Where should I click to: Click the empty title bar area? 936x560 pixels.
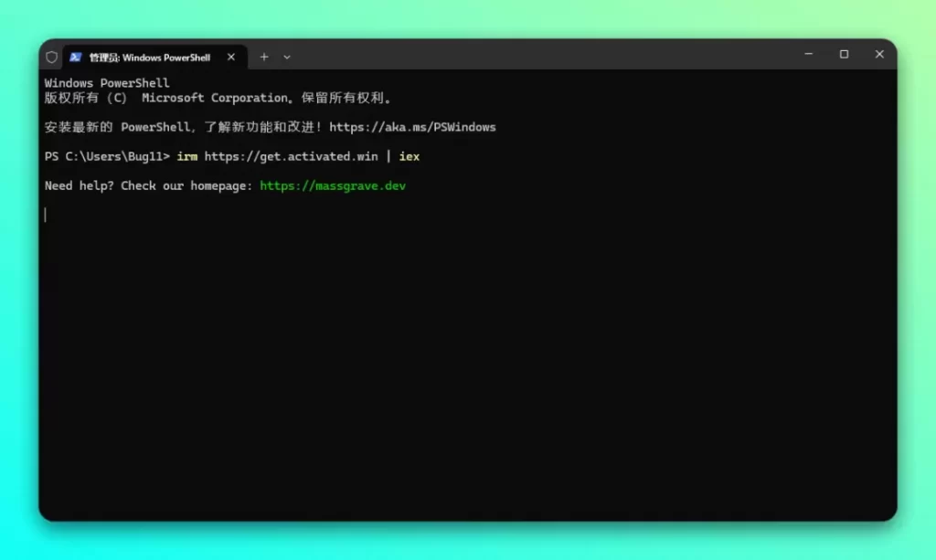(548, 57)
